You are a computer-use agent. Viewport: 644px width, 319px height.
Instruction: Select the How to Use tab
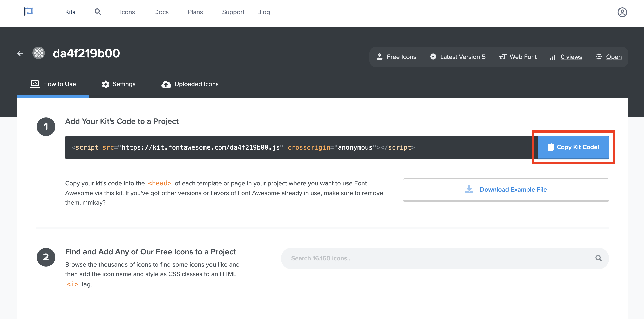[53, 84]
